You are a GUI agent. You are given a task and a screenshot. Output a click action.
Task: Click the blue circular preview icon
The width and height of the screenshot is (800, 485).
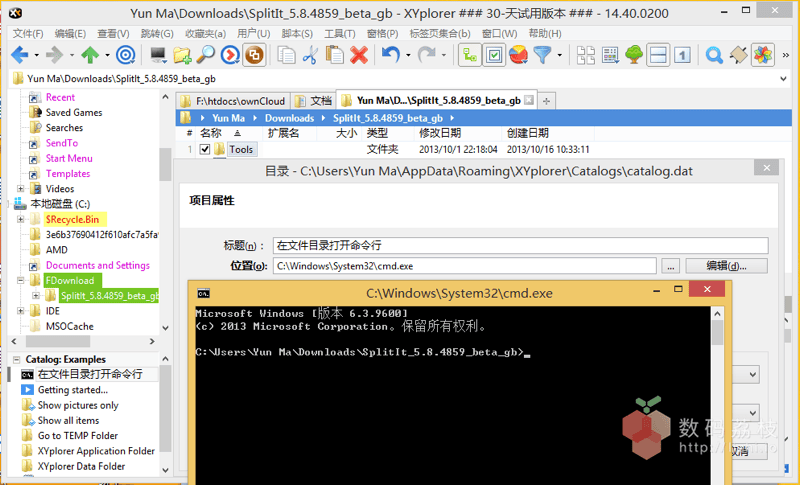pyautogui.click(x=230, y=55)
